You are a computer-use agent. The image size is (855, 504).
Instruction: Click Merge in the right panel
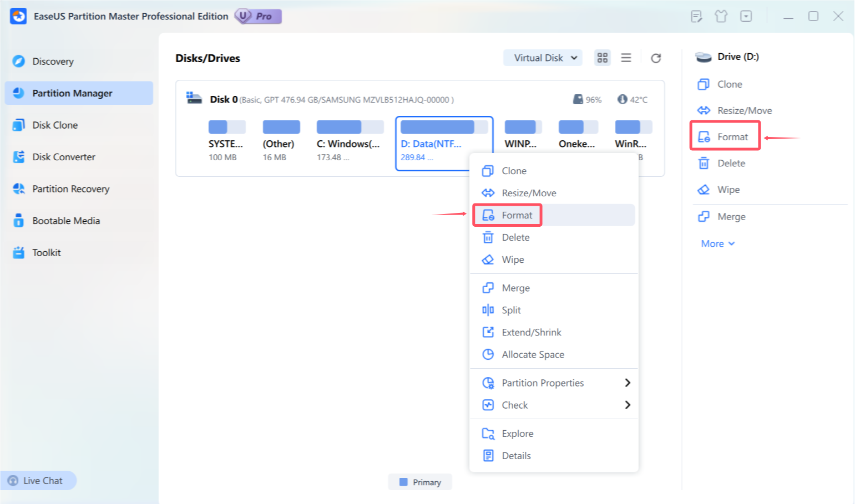click(721, 217)
